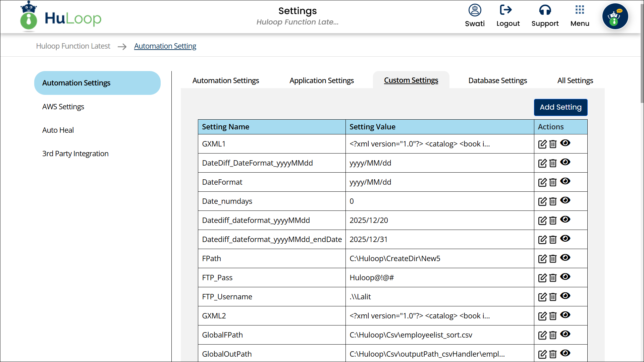
Task: View FTP_Username value using eye icon
Action: coord(565,296)
